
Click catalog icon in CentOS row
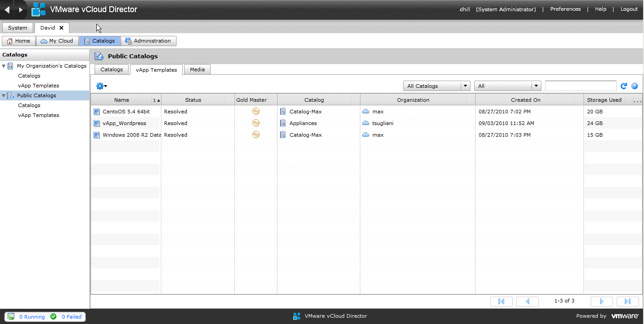(x=283, y=112)
